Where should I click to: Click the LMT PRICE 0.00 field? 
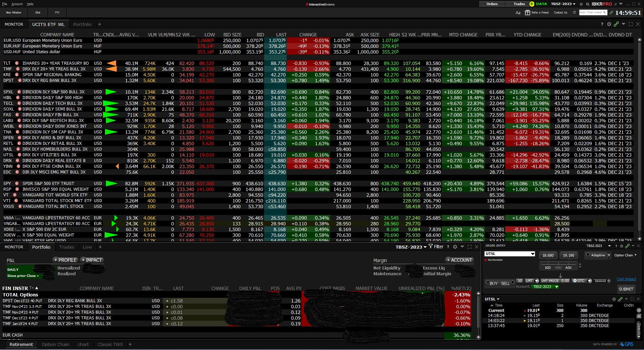pyautogui.click(x=555, y=281)
